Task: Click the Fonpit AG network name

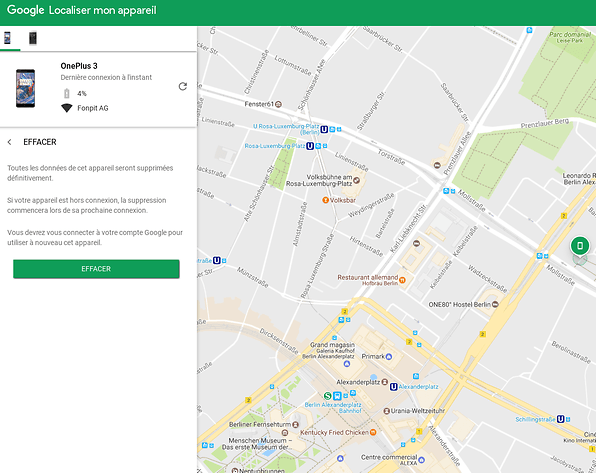Action: point(93,108)
